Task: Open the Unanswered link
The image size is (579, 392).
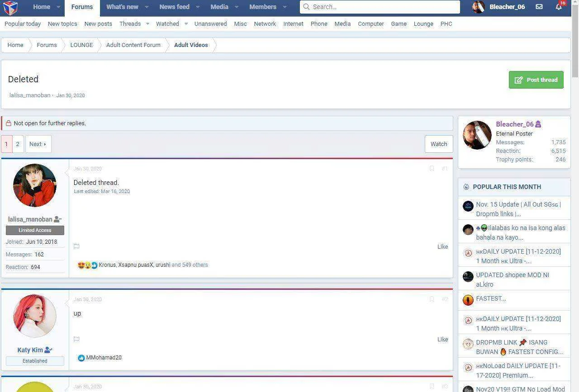Action: [211, 24]
